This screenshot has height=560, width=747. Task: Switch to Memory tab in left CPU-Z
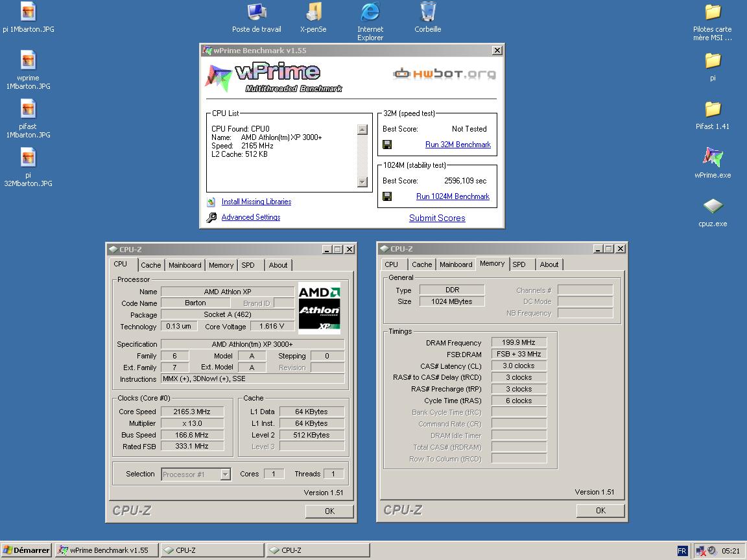[x=221, y=265]
